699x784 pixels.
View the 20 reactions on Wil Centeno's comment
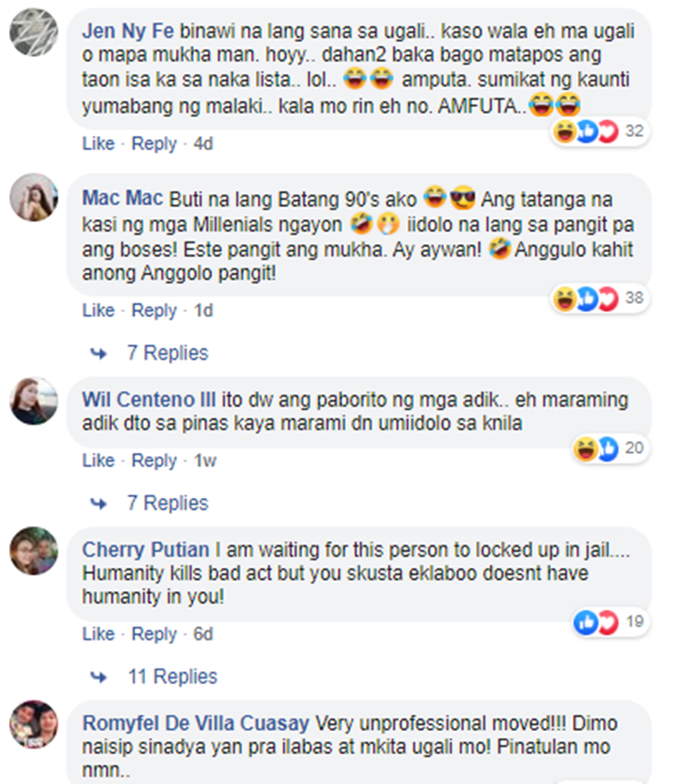pos(610,448)
